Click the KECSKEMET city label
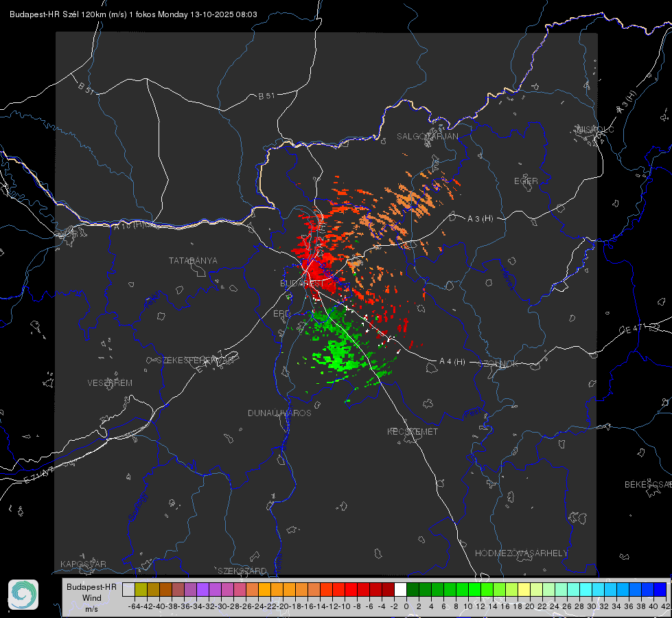 click(x=413, y=431)
